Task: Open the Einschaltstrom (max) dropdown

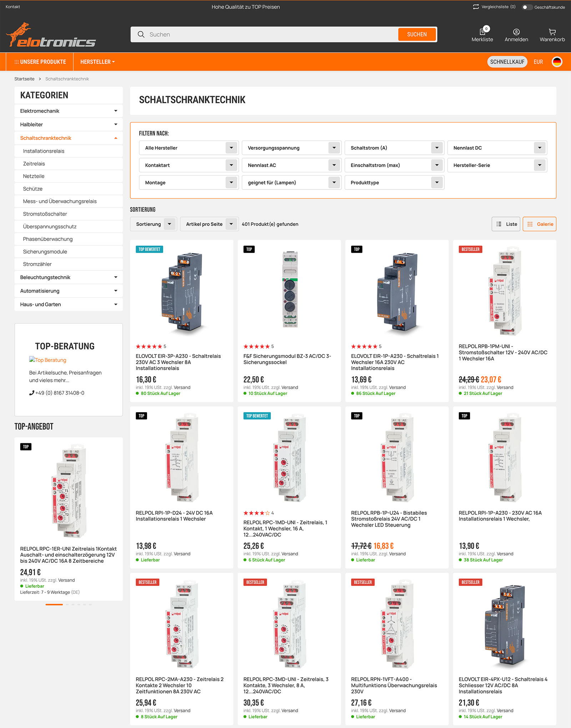Action: click(x=394, y=165)
